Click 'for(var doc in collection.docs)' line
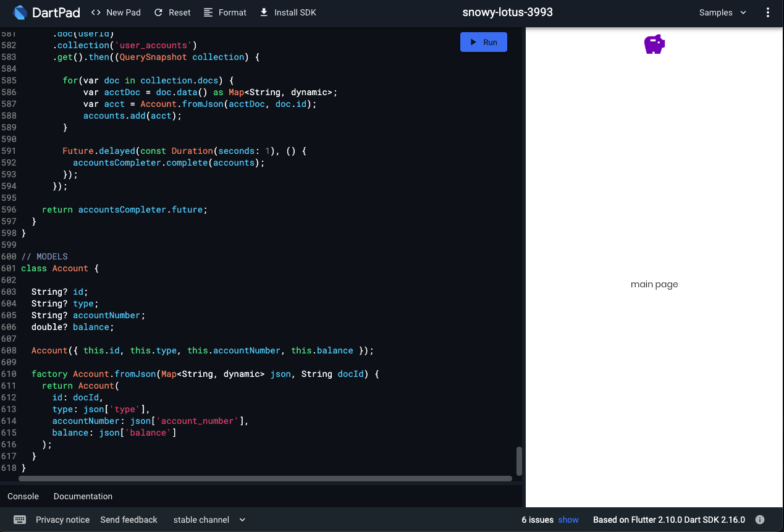 click(148, 80)
